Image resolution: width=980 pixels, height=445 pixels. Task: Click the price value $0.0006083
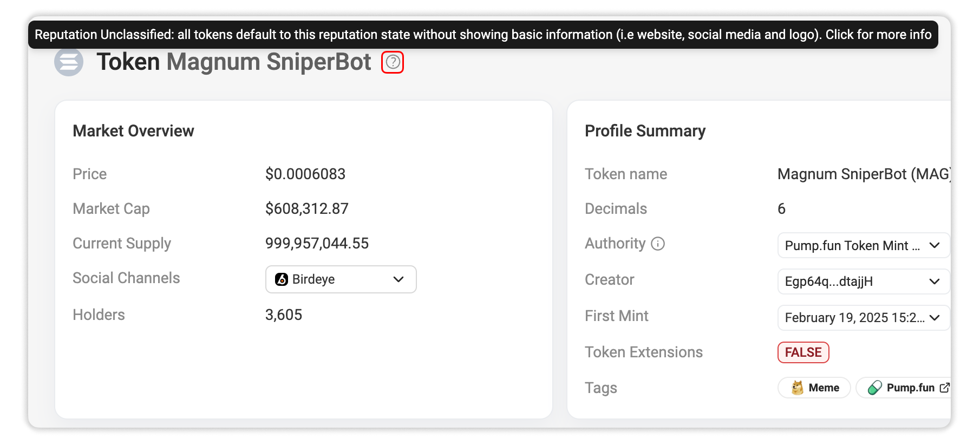click(305, 174)
